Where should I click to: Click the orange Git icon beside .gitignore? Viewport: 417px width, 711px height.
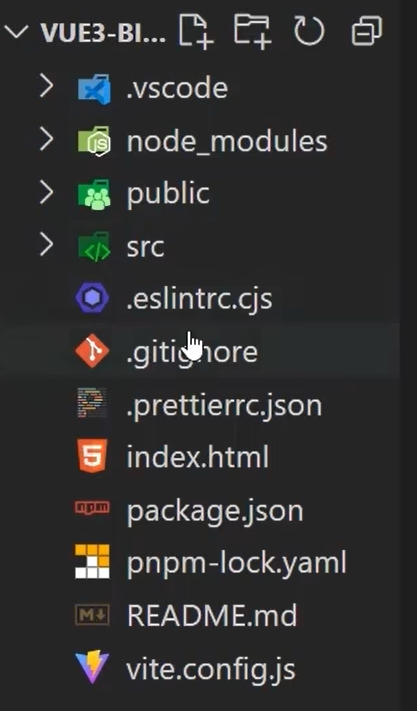pyautogui.click(x=92, y=351)
